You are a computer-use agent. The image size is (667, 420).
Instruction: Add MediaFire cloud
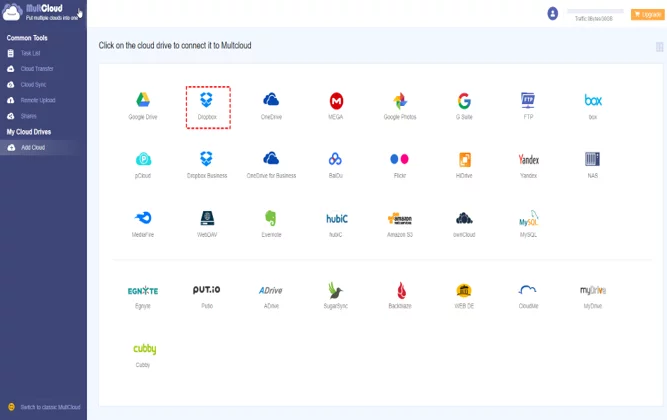click(x=143, y=217)
